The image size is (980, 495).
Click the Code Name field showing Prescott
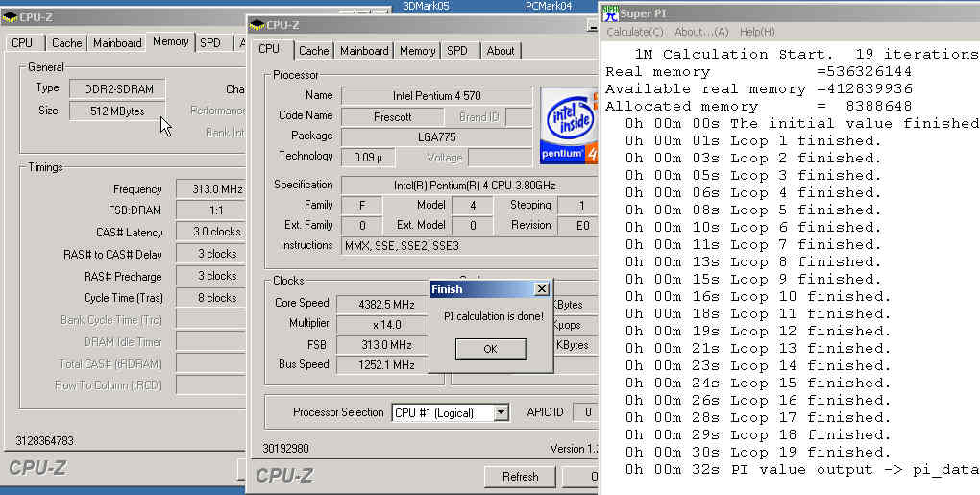[392, 116]
